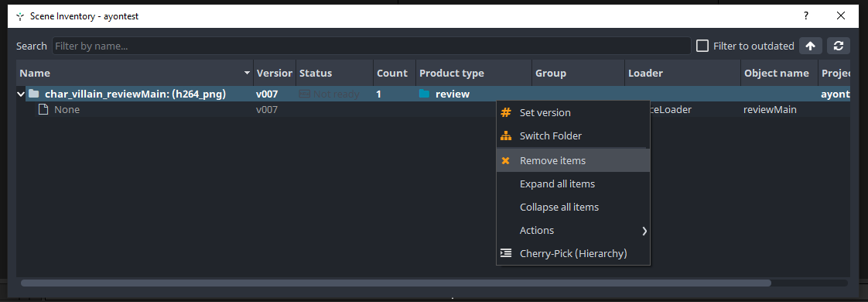Open the Actions submenu arrow
868x302 pixels.
[x=644, y=231]
